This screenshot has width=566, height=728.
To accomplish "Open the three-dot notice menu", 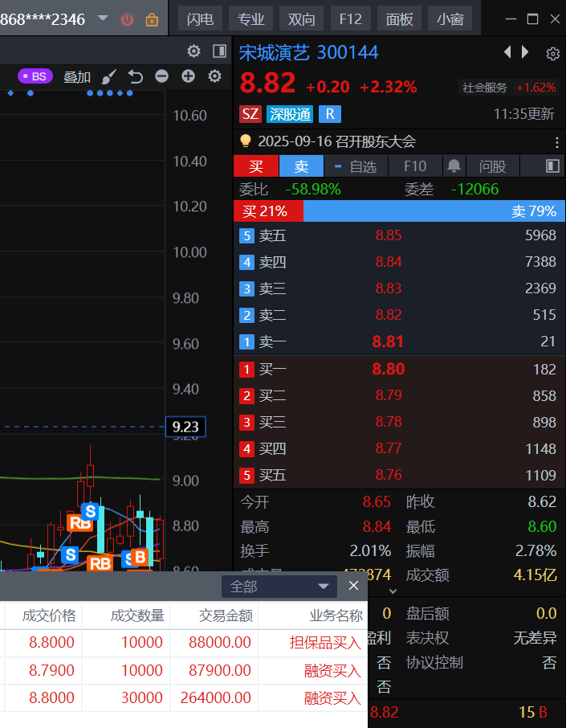I will tap(556, 142).
